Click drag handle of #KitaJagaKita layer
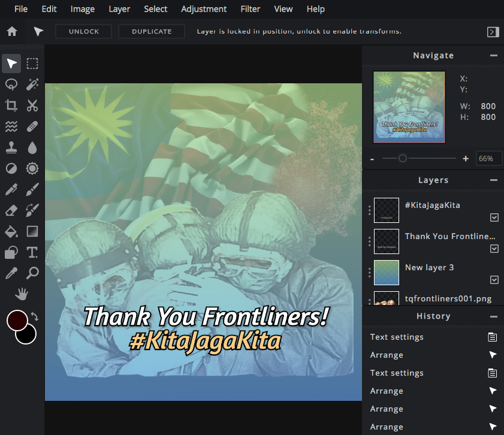Image resolution: width=504 pixels, height=435 pixels. coord(369,210)
